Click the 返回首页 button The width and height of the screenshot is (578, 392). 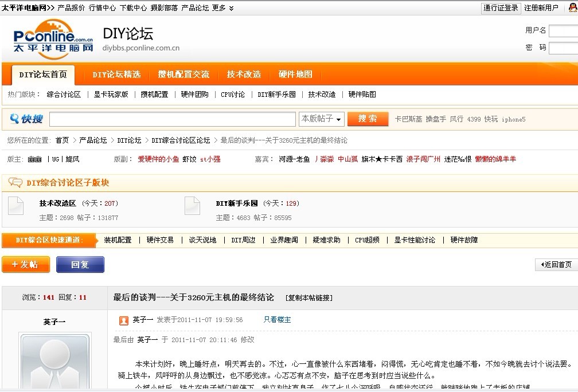(x=556, y=265)
